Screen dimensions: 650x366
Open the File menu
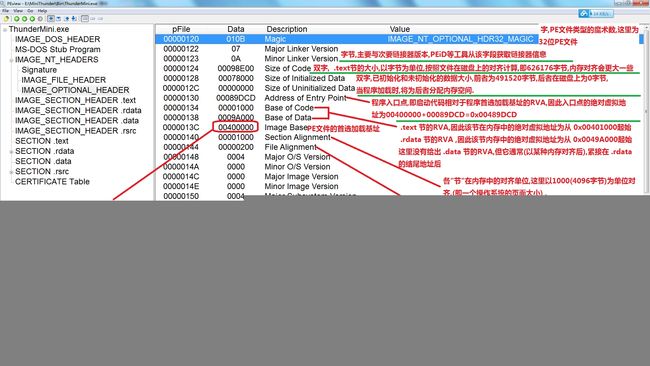(x=5, y=11)
